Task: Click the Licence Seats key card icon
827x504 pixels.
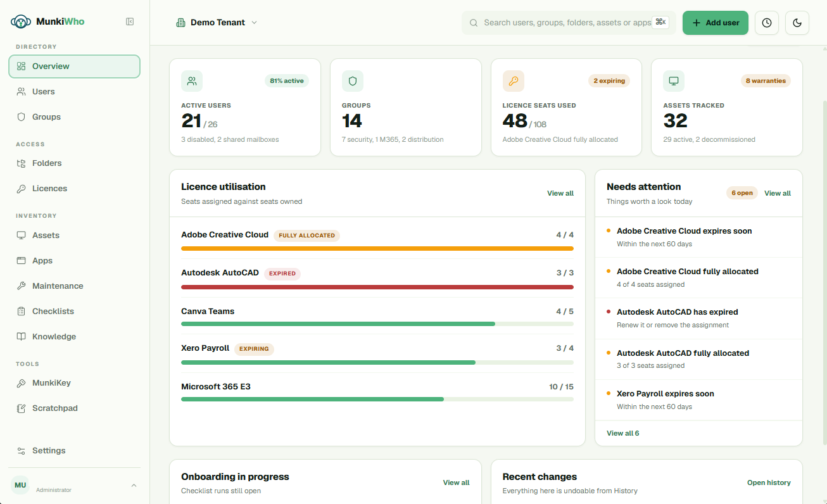Action: coord(514,81)
